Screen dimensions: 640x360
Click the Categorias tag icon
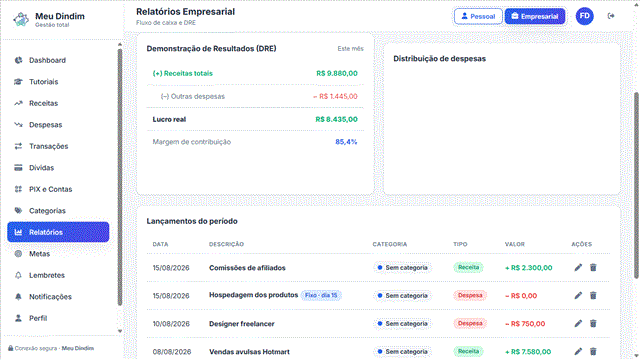(18, 211)
